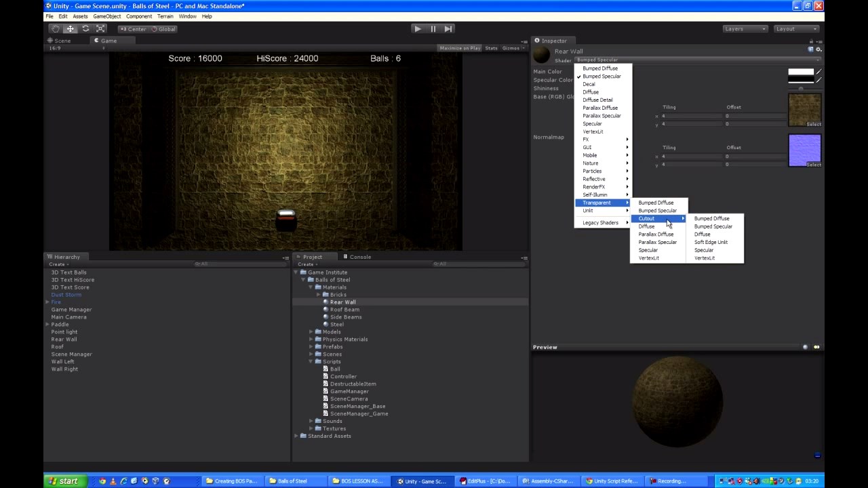This screenshot has height=488, width=868.
Task: Open the material settings gear icon
Action: point(818,49)
